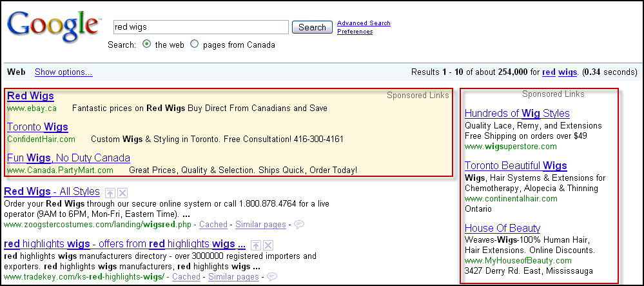Promote the Red Wigs - All Styles result
Viewport: 644px width, 286px height.
click(x=111, y=192)
